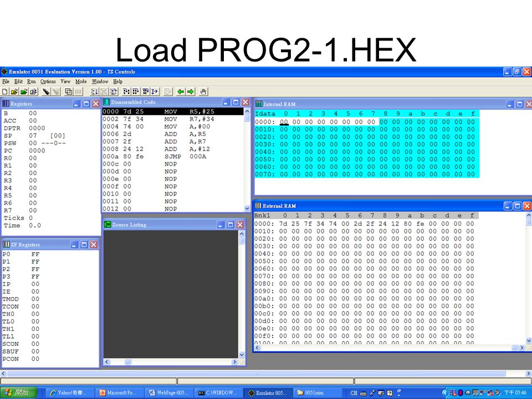Click the overlapping windows toolbar icon
This screenshot has height=399, width=532.
tap(69, 91)
